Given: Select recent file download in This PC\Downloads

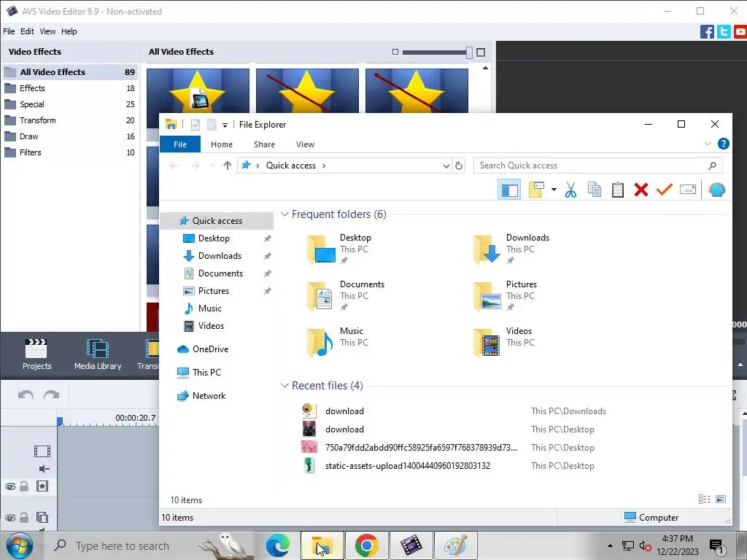Looking at the screenshot, I should (344, 411).
